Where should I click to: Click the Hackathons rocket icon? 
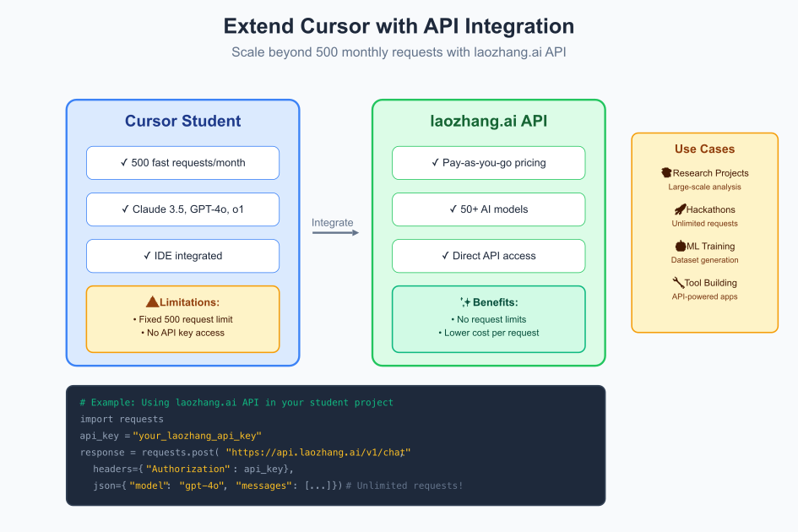click(681, 209)
